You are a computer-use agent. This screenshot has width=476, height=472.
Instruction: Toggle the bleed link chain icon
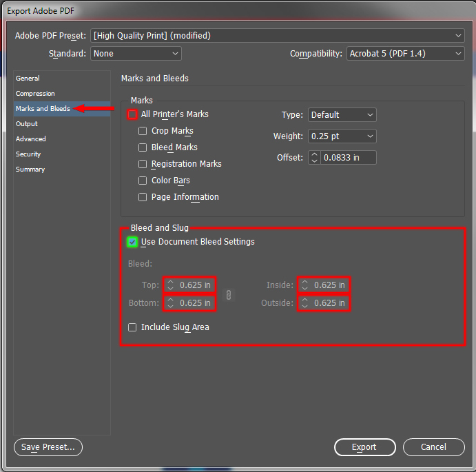[229, 295]
